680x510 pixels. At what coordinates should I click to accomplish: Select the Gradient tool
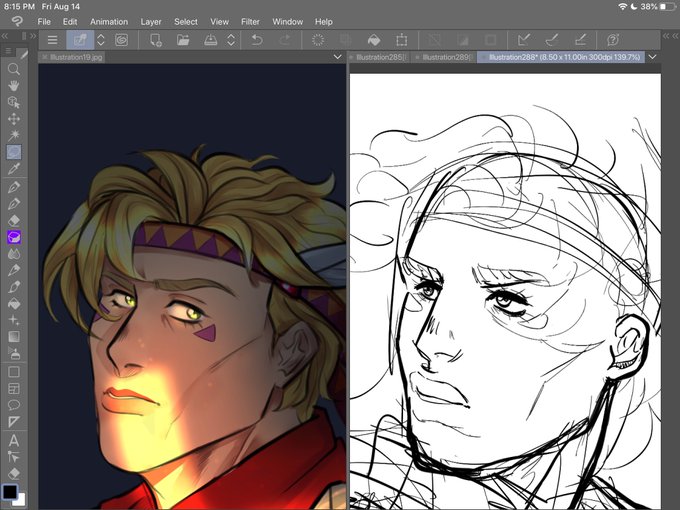tap(14, 337)
